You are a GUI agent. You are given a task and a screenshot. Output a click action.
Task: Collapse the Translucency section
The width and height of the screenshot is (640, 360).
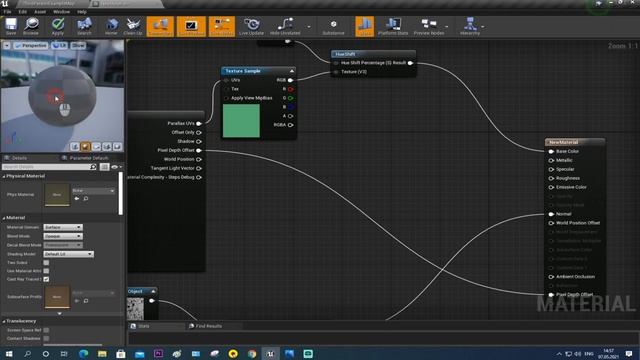[4, 321]
